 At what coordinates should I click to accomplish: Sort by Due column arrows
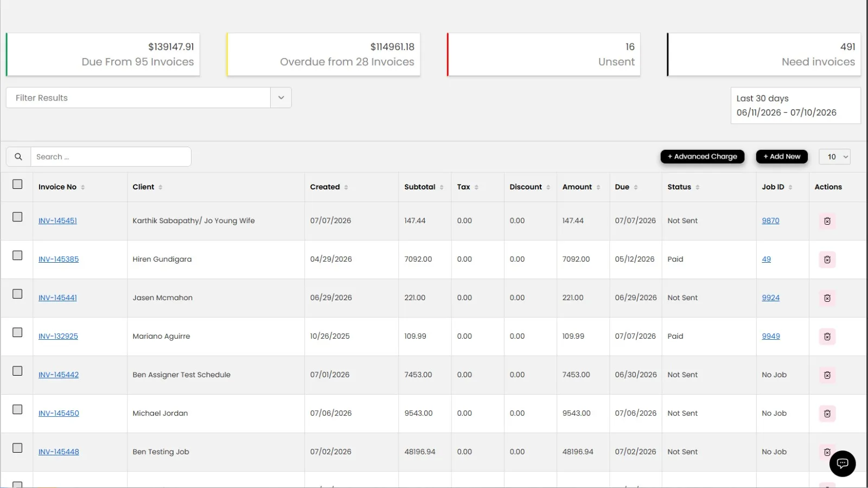point(636,187)
